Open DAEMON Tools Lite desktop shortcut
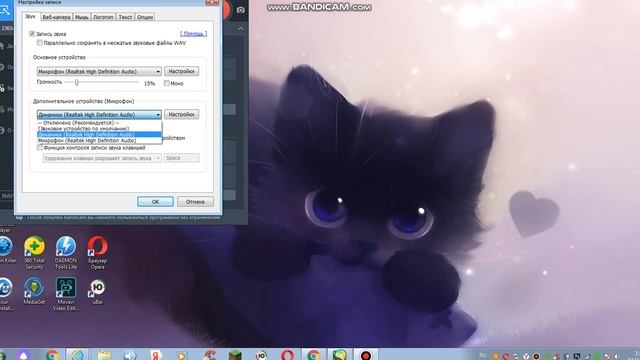 (66, 252)
